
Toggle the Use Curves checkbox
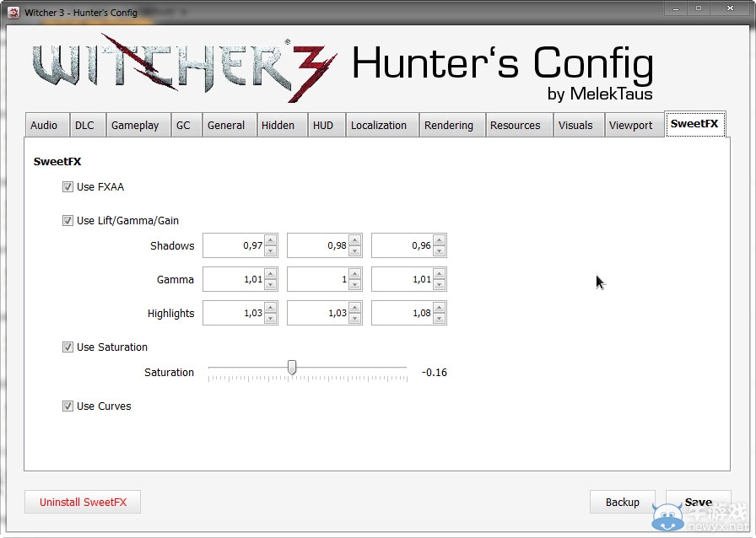point(67,406)
